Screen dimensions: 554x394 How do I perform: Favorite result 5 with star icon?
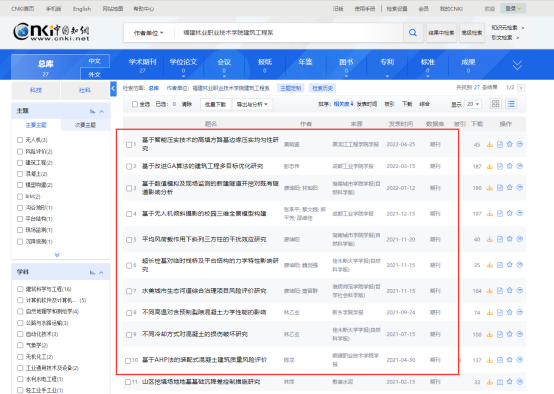click(x=509, y=239)
